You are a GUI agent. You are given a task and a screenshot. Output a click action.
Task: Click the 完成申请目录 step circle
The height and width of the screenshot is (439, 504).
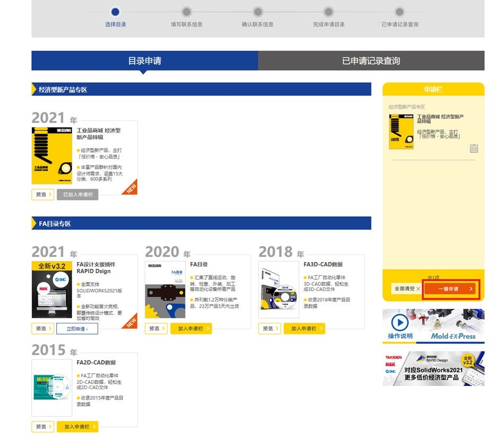pos(329,12)
